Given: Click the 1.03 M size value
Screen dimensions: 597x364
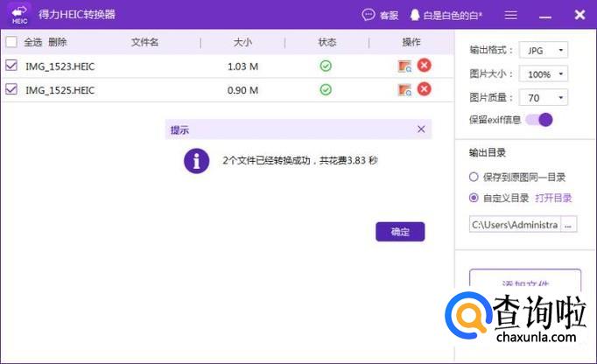Looking at the screenshot, I should (242, 66).
